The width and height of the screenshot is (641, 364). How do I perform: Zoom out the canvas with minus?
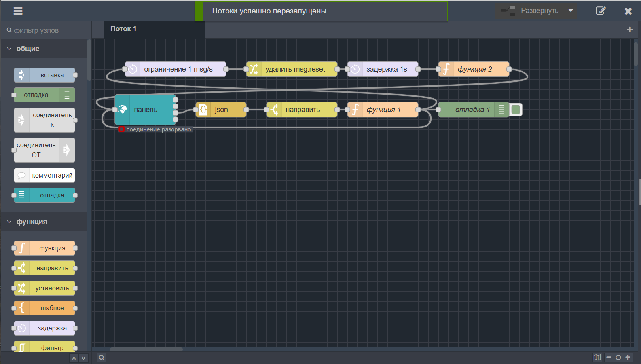pos(609,358)
